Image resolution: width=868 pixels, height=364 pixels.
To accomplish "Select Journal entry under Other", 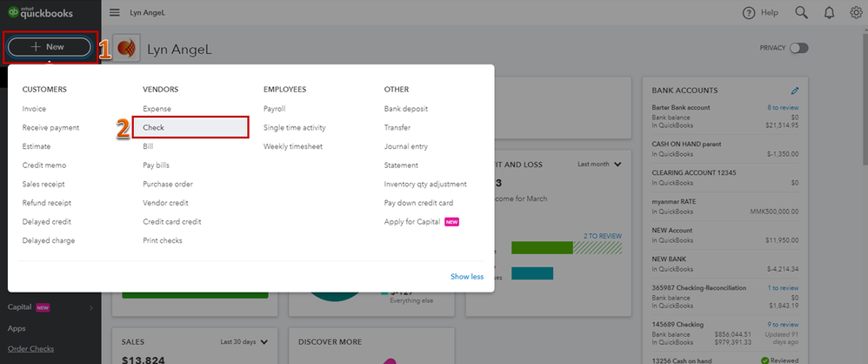I will (x=406, y=147).
